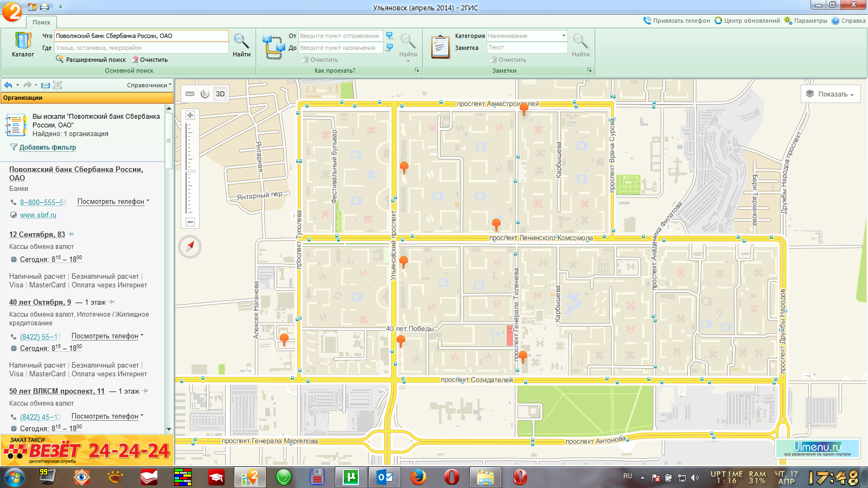
Task: Open the www.sbrf.ru website link
Action: click(x=38, y=215)
